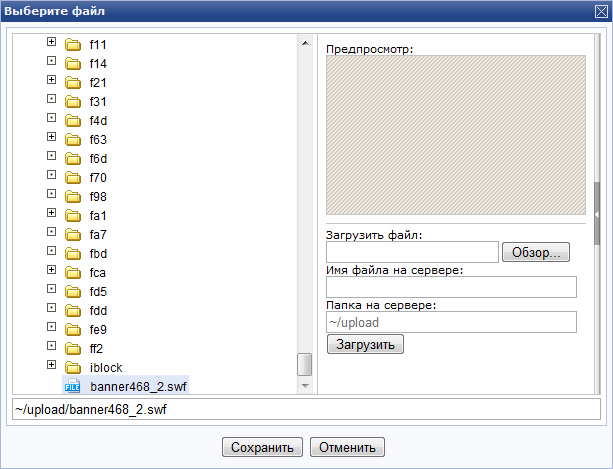Screen dimensions: 613x469
Task: Click the folder tree scrollbar thumb
Action: pyautogui.click(x=305, y=364)
